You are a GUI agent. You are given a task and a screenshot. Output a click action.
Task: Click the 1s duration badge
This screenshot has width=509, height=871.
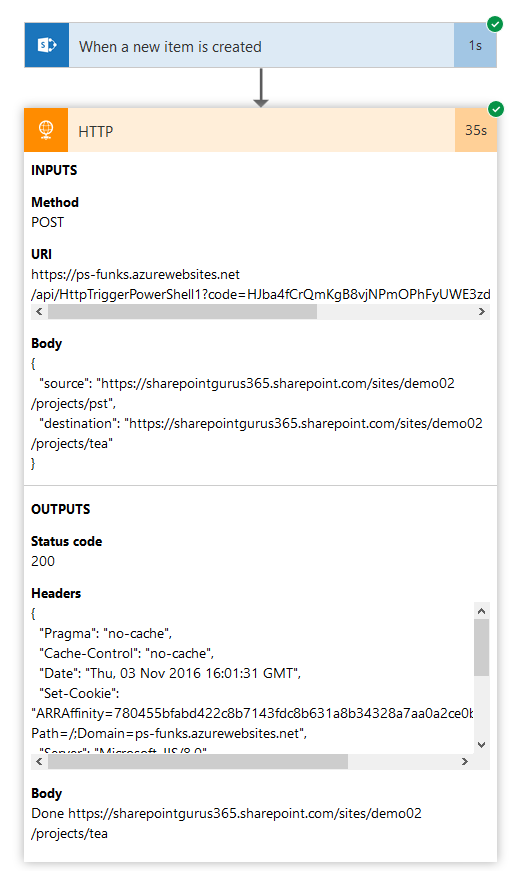475,45
